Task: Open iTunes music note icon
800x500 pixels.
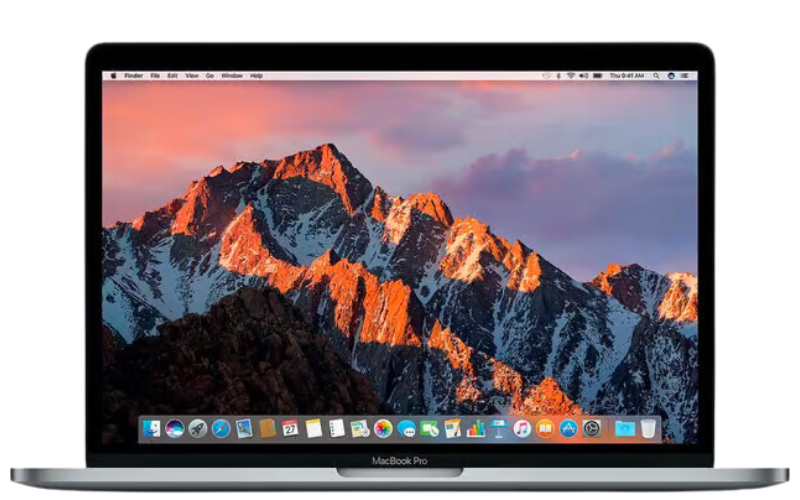Action: coord(522,429)
